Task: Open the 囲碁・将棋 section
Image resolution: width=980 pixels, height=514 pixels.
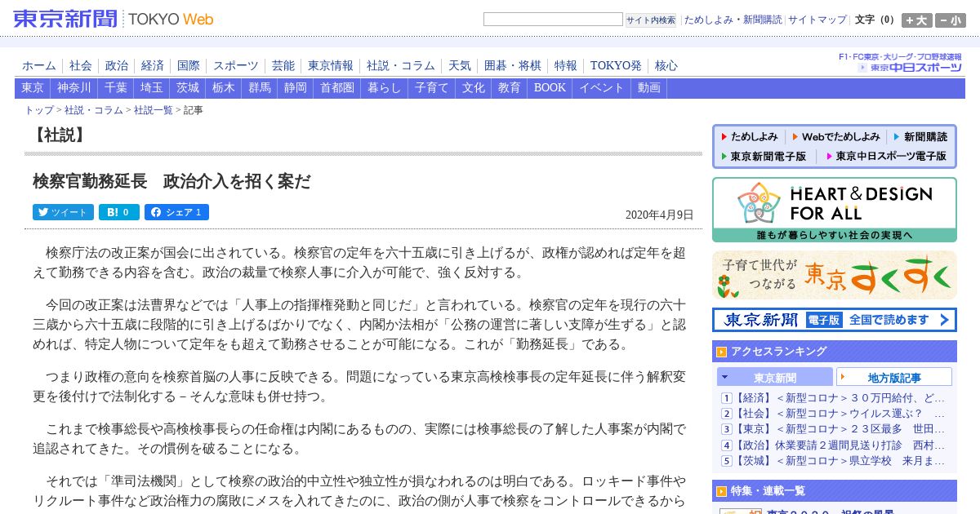Action: coord(513,66)
